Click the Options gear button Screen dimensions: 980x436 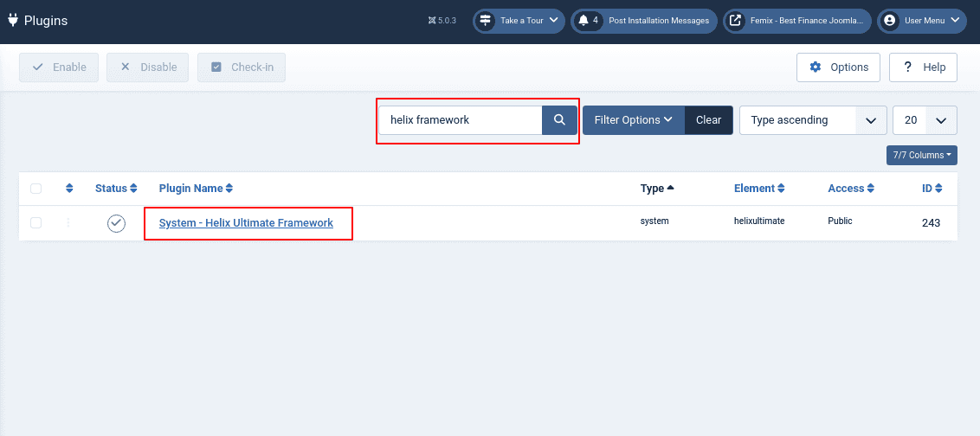click(x=838, y=67)
